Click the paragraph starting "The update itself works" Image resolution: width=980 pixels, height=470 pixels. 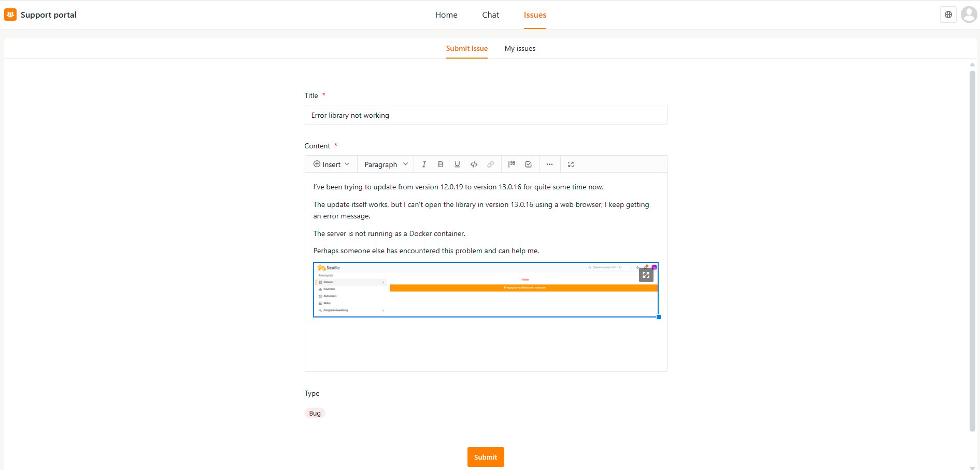click(481, 210)
